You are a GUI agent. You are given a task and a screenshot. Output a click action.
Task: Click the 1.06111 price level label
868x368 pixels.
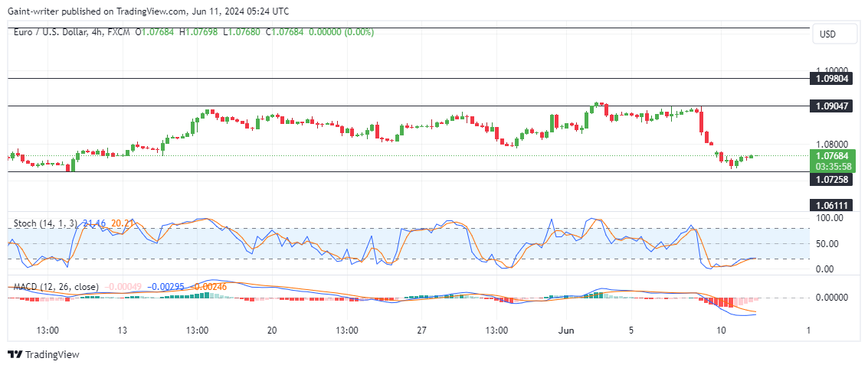(x=831, y=206)
